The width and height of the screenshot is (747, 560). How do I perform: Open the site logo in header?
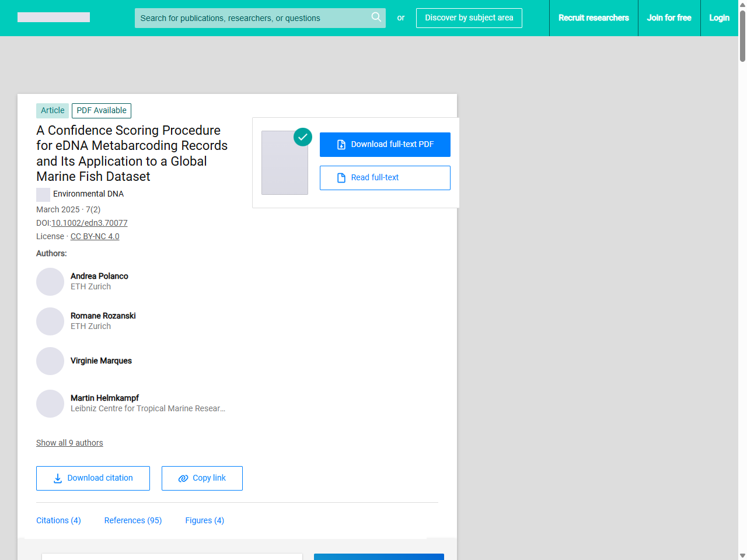point(54,17)
